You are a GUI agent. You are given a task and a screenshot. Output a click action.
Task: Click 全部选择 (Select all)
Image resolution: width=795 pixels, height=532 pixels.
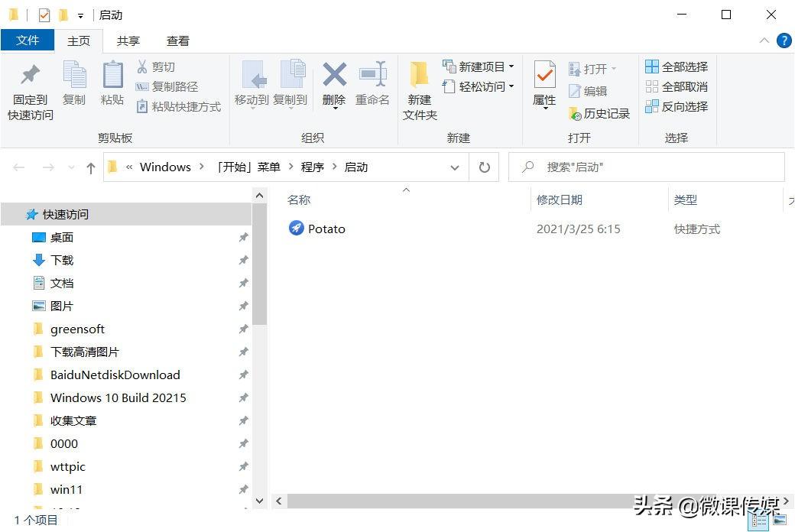(677, 66)
